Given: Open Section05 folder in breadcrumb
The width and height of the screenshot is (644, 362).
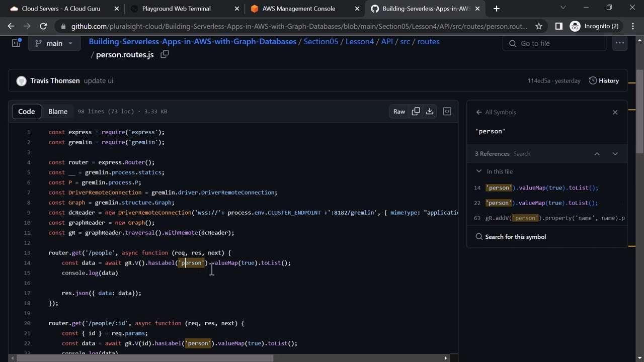Looking at the screenshot, I should coord(320,42).
